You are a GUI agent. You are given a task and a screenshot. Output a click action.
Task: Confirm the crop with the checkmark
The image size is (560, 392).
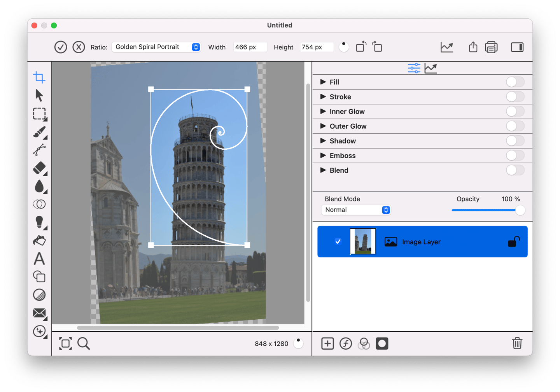point(61,47)
